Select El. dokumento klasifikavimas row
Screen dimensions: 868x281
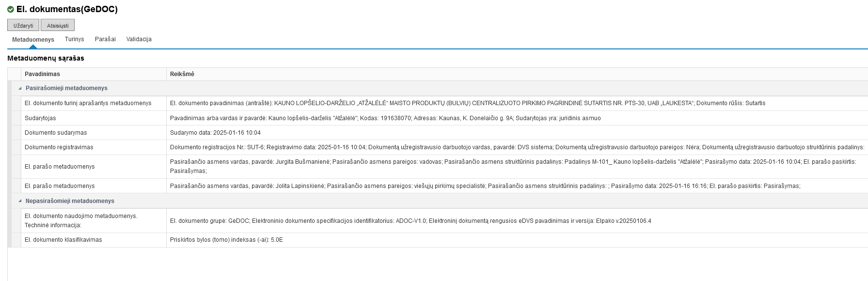(63, 240)
